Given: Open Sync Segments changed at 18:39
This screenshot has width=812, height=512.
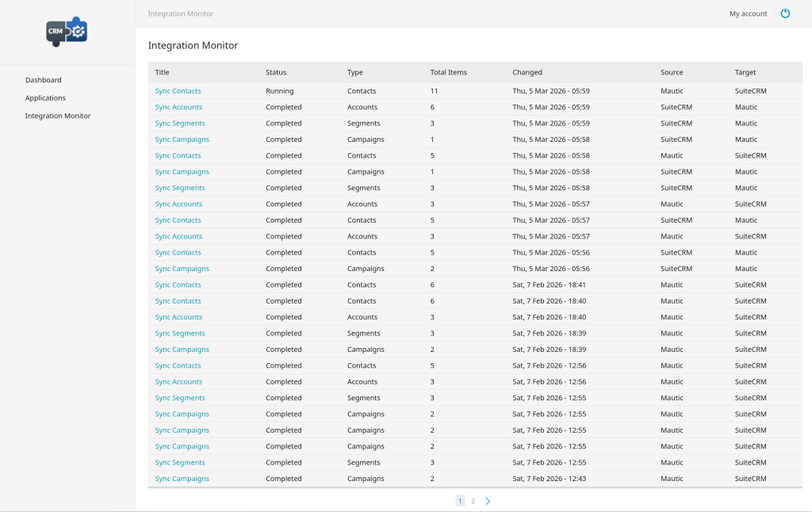Looking at the screenshot, I should point(180,334).
